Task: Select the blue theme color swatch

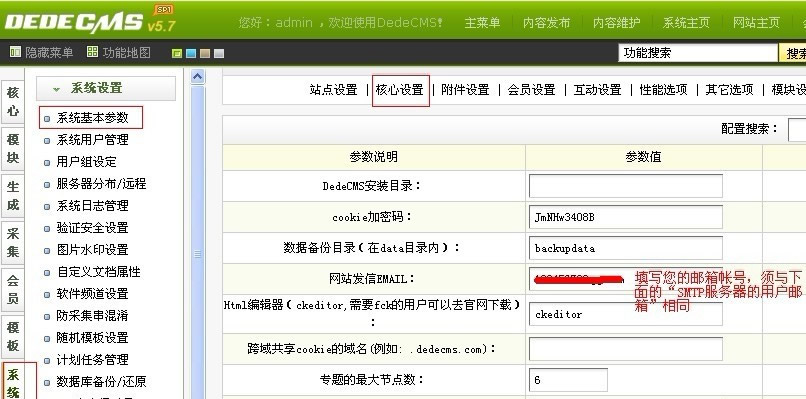Action: click(x=191, y=53)
